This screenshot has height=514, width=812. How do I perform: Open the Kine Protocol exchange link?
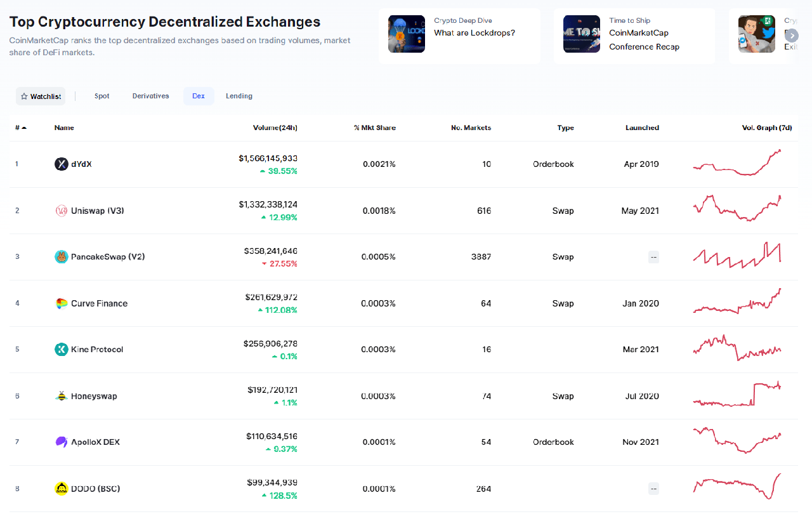click(x=97, y=350)
